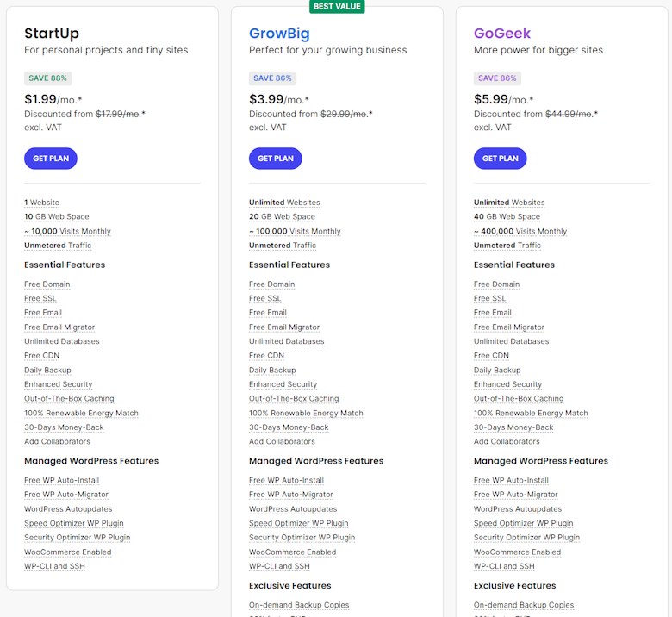Click GET PLAN under the StartUp plan
The height and width of the screenshot is (617, 672).
(x=51, y=159)
